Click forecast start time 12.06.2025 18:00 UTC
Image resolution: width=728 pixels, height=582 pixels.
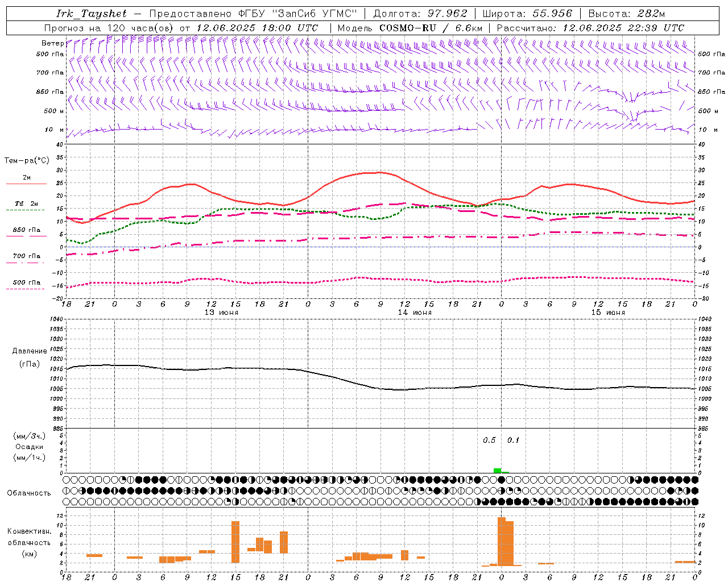tap(257, 28)
